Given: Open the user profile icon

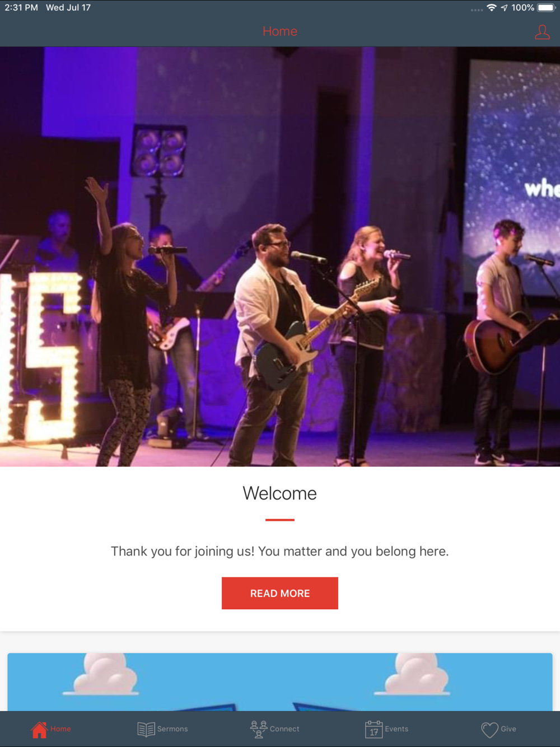Looking at the screenshot, I should 542,32.
